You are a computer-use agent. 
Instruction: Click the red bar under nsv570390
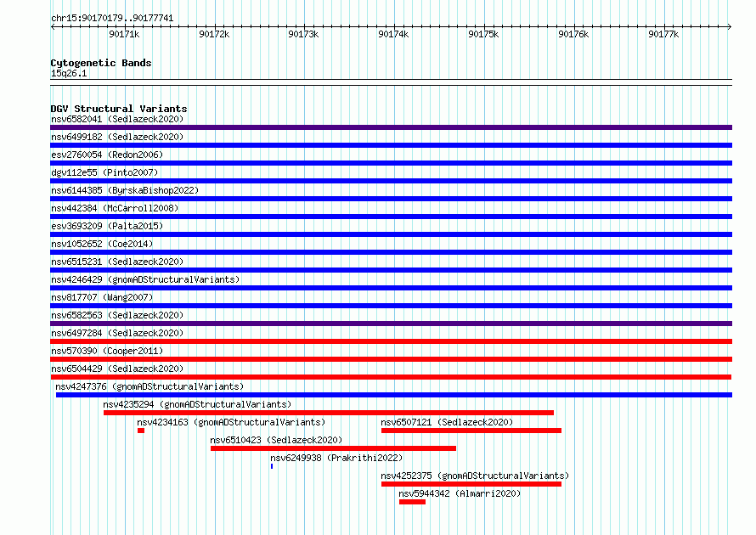(391, 359)
